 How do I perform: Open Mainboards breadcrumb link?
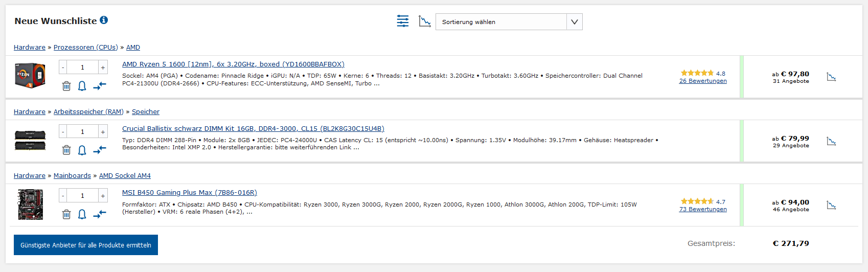72,176
